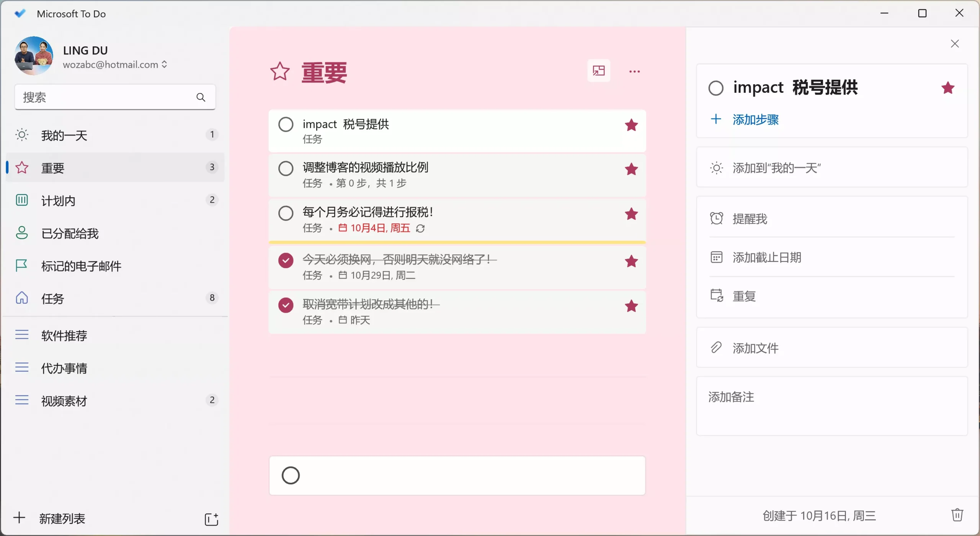
Task: Set alarm via 提醒我 option
Action: pyautogui.click(x=749, y=219)
